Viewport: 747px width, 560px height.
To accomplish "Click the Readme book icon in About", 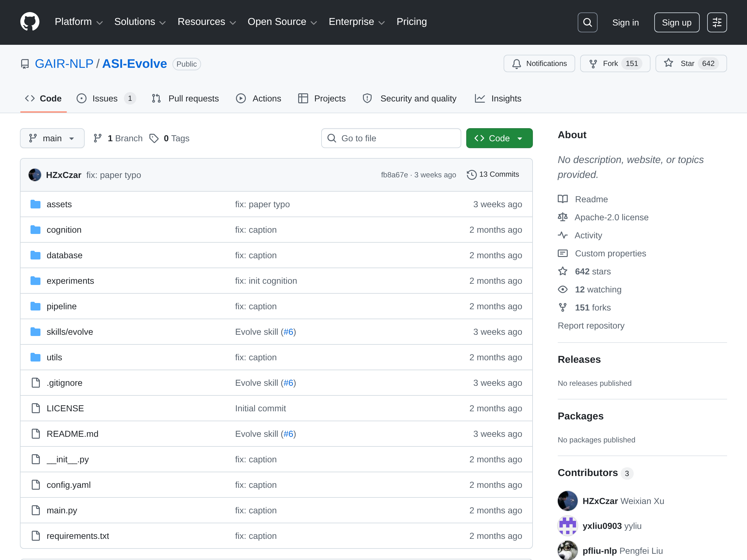I will coord(563,199).
